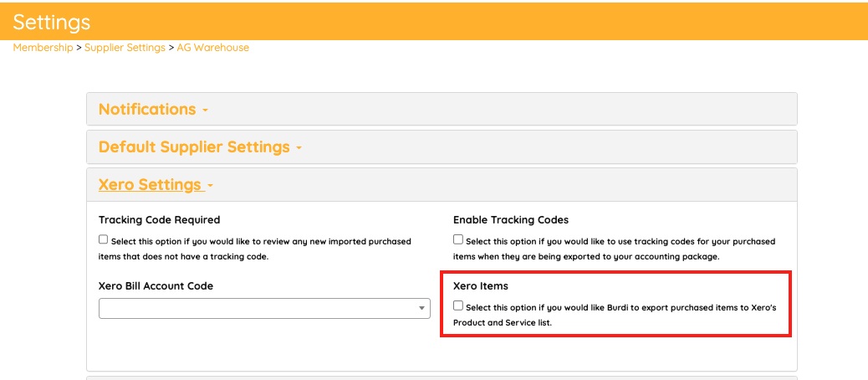Collapse the Xero Settings section heading
Screen dimensions: 868x380
point(150,185)
